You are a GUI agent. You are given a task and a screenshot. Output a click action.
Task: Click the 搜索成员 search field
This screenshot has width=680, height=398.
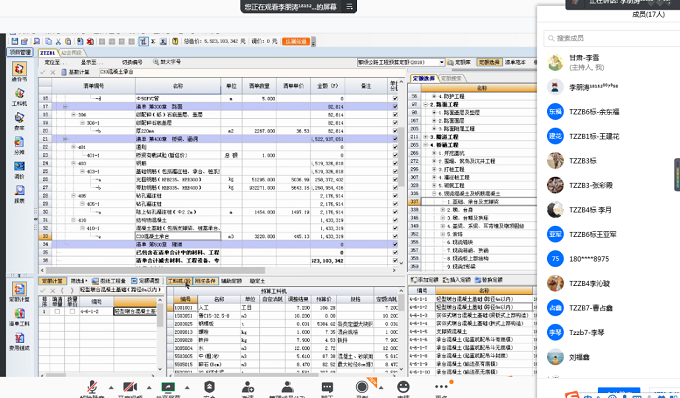coord(611,38)
